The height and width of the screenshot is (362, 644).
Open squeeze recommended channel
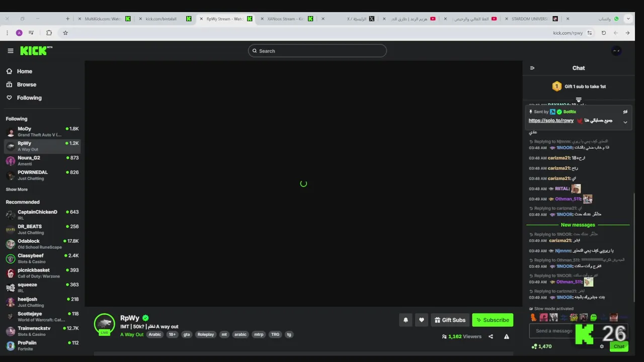[x=42, y=288]
